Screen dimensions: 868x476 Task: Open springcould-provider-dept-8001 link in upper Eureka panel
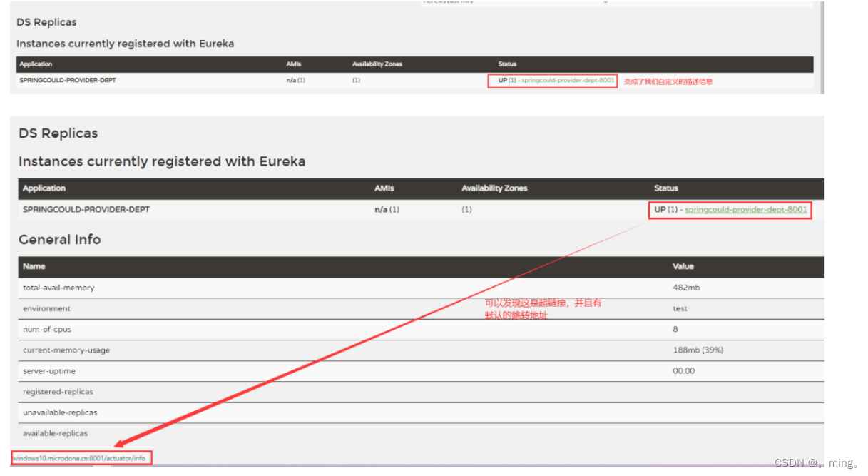click(x=568, y=81)
